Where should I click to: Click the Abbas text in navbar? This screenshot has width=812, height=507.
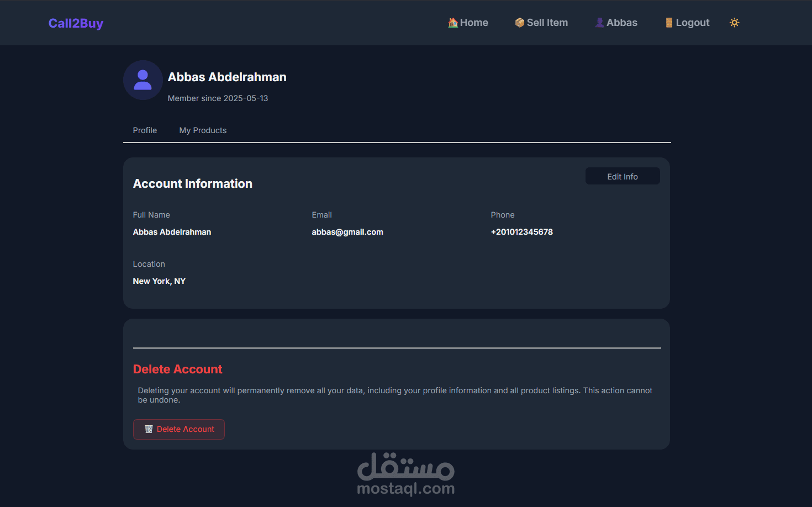click(x=621, y=23)
